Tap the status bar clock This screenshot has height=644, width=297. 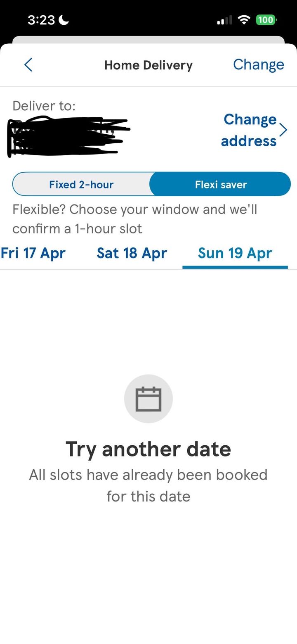(41, 20)
